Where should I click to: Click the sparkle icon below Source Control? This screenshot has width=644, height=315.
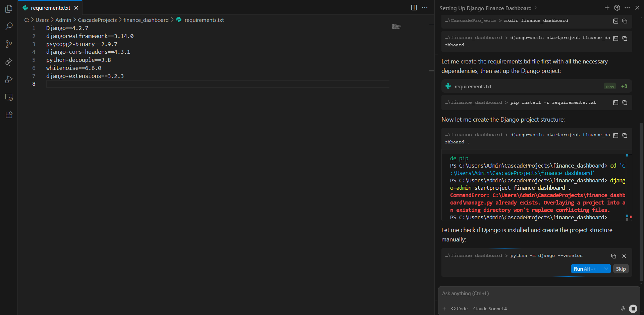[x=9, y=62]
